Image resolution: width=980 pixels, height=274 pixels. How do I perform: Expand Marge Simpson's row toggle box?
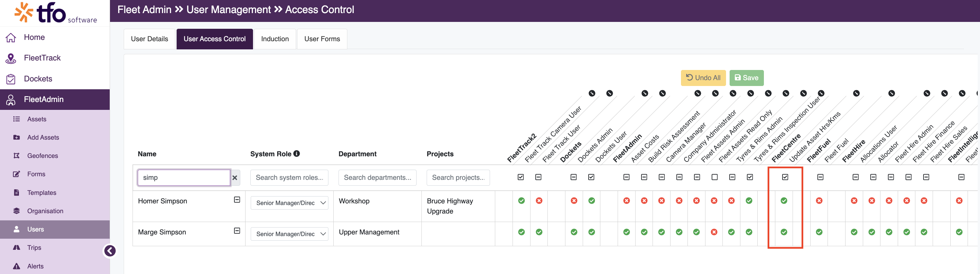237,231
